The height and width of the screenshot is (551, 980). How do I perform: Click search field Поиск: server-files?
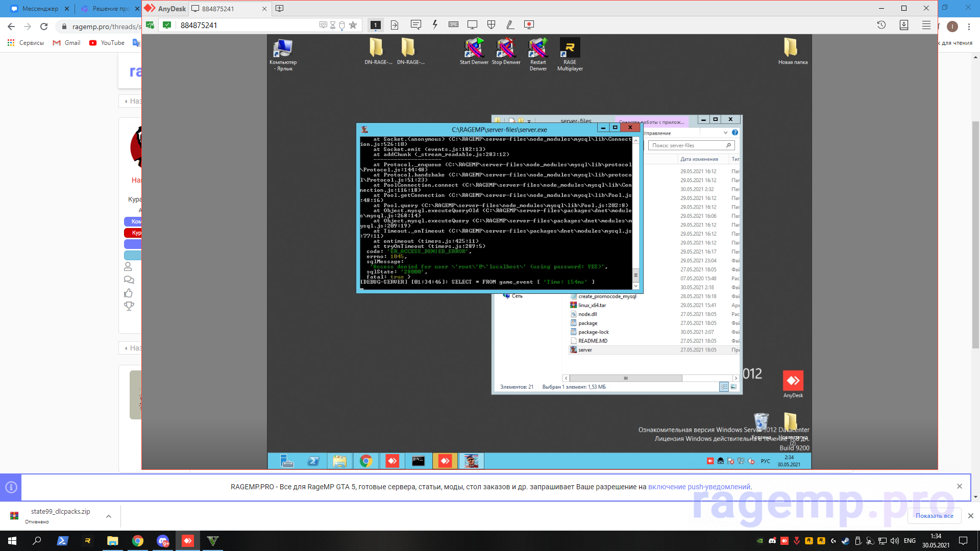(x=692, y=145)
